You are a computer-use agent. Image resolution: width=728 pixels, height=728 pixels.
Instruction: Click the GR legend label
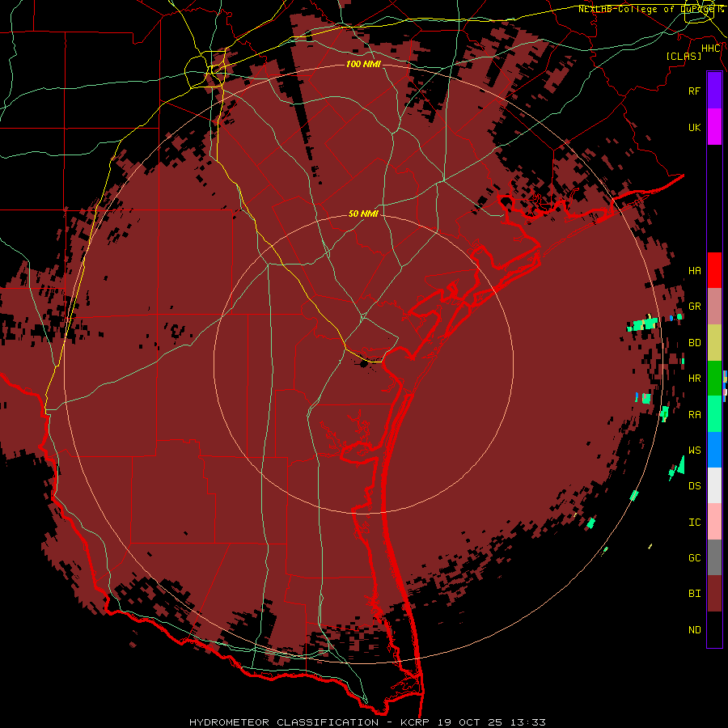(694, 307)
